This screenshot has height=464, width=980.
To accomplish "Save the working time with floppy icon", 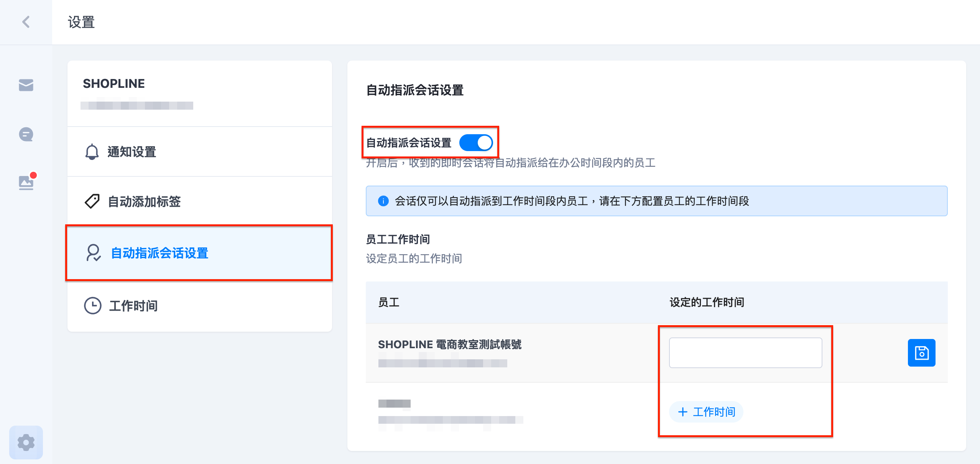I will pyautogui.click(x=921, y=353).
